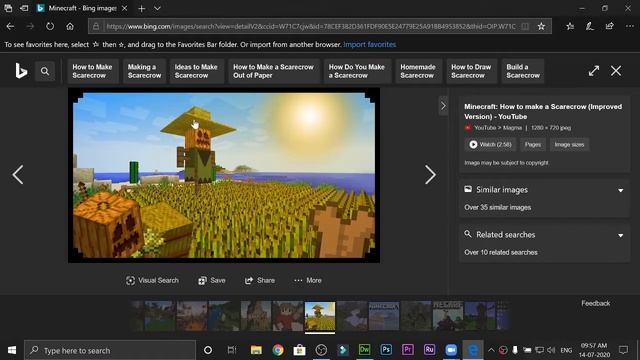Screen dimensions: 640x360
Task: Select 'How to Draw Scarecrow' suggestion
Action: (471, 71)
